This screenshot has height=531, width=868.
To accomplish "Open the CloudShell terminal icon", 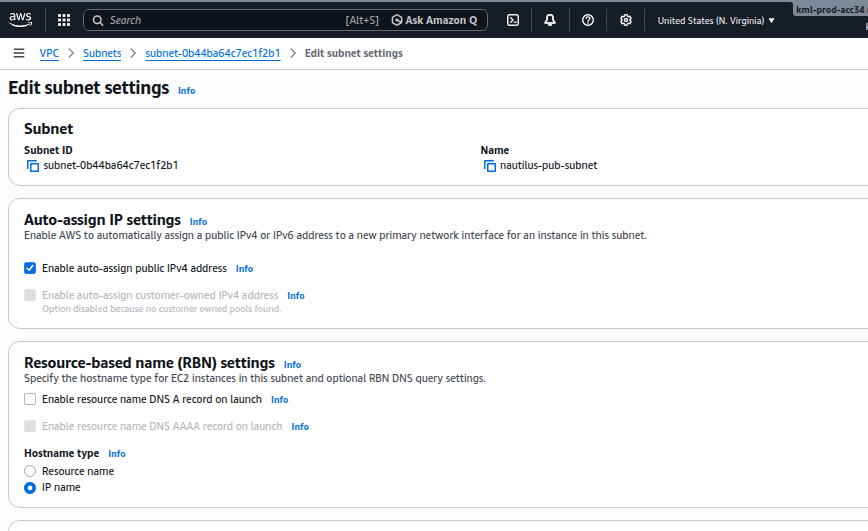I will [x=513, y=20].
